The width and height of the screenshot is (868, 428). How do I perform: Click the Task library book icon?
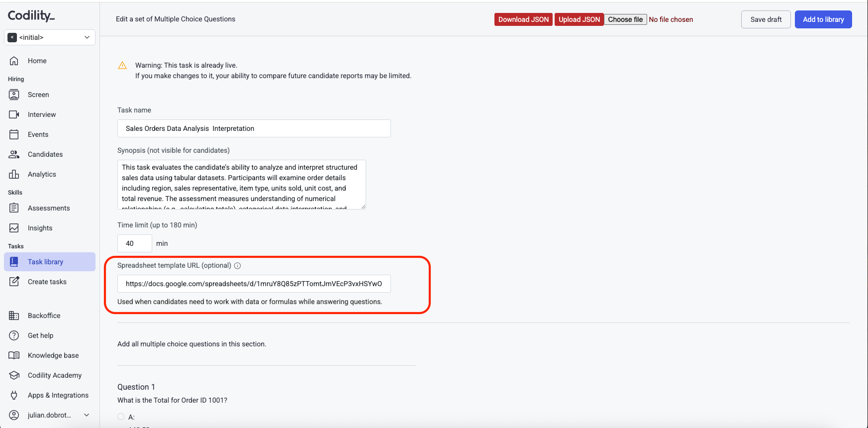click(14, 262)
